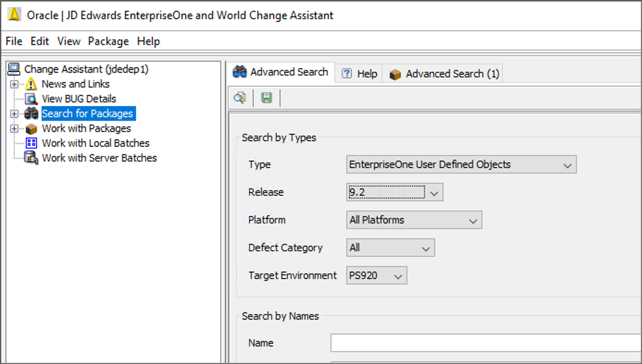The width and height of the screenshot is (642, 364).
Task: Click binoculars icon on Advanced Search tab
Action: pyautogui.click(x=240, y=73)
